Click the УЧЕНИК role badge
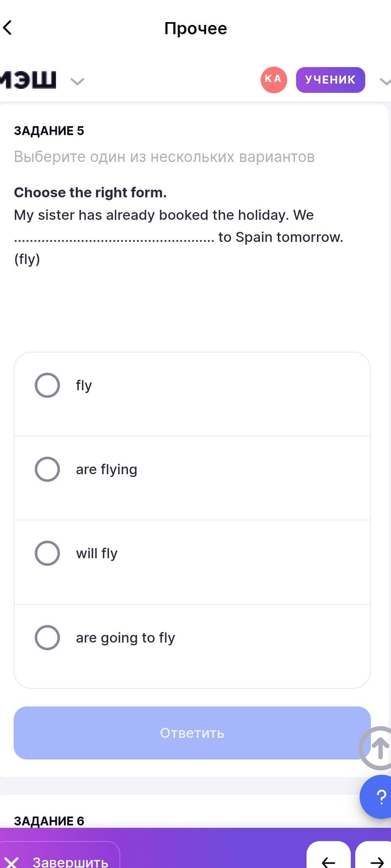Viewport: 391px width, 868px height. [330, 80]
